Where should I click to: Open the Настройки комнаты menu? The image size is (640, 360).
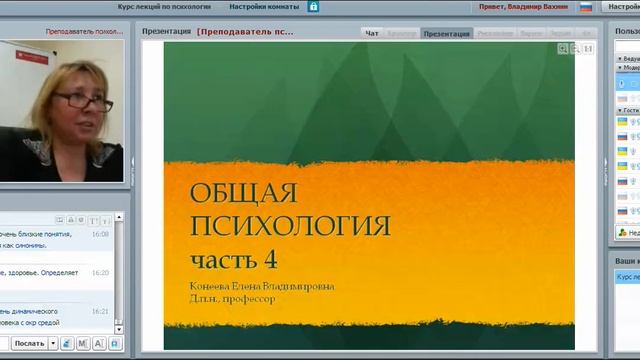(264, 7)
